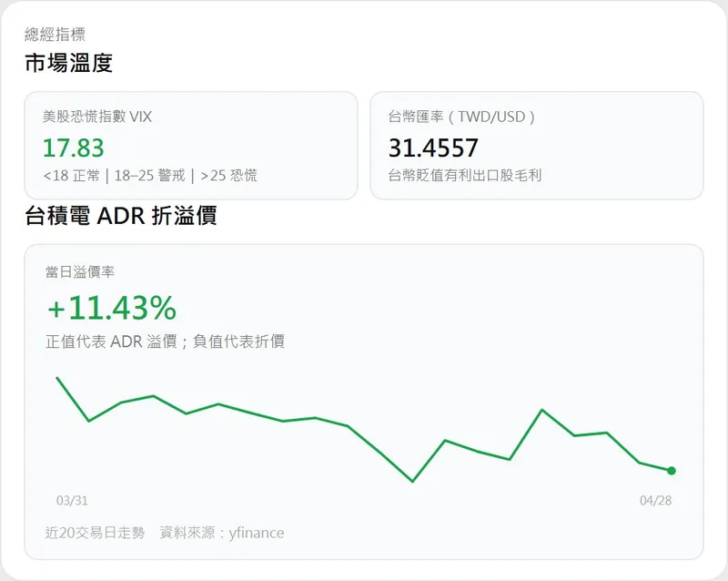The width and height of the screenshot is (728, 581).
Task: Click the 04/28 end date label
Action: coord(655,501)
